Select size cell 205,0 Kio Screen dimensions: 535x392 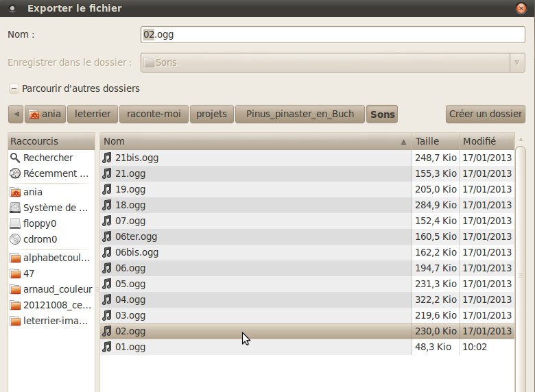436,189
